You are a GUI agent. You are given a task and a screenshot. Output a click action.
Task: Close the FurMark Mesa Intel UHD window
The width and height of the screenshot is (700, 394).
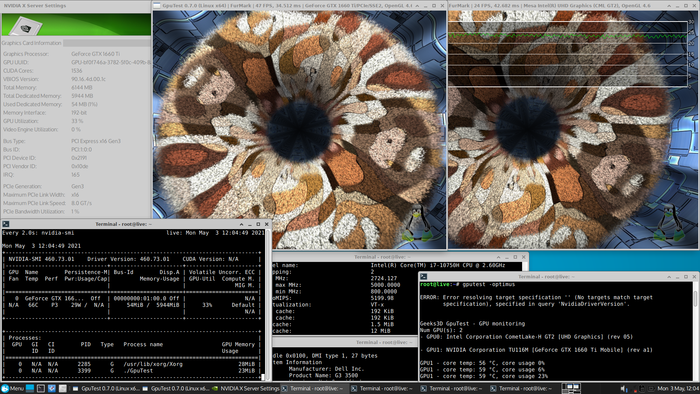(694, 6)
